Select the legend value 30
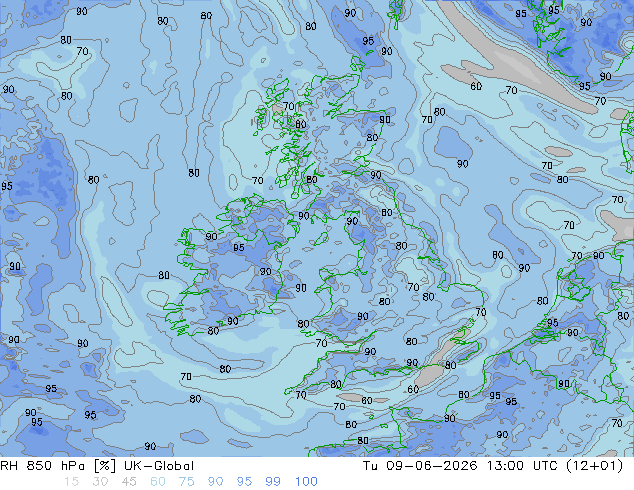 click(100, 482)
